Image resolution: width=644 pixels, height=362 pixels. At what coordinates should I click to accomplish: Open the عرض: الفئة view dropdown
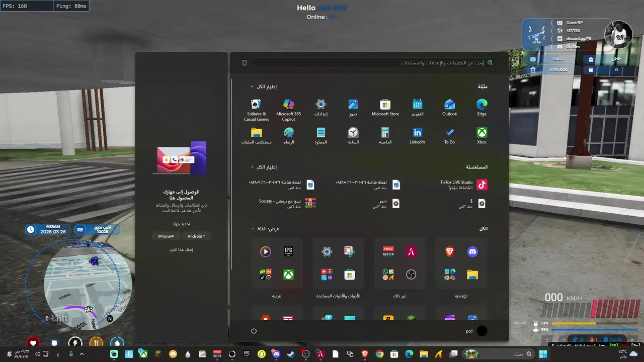click(x=265, y=229)
